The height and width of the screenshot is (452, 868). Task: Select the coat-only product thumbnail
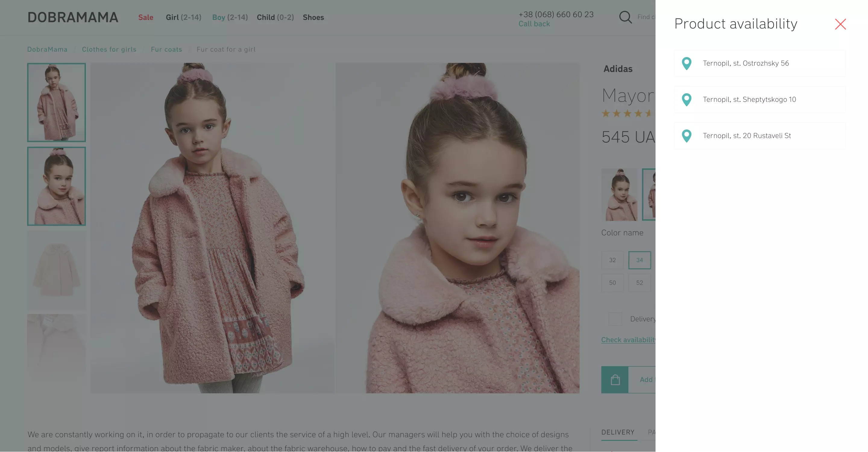(x=56, y=270)
